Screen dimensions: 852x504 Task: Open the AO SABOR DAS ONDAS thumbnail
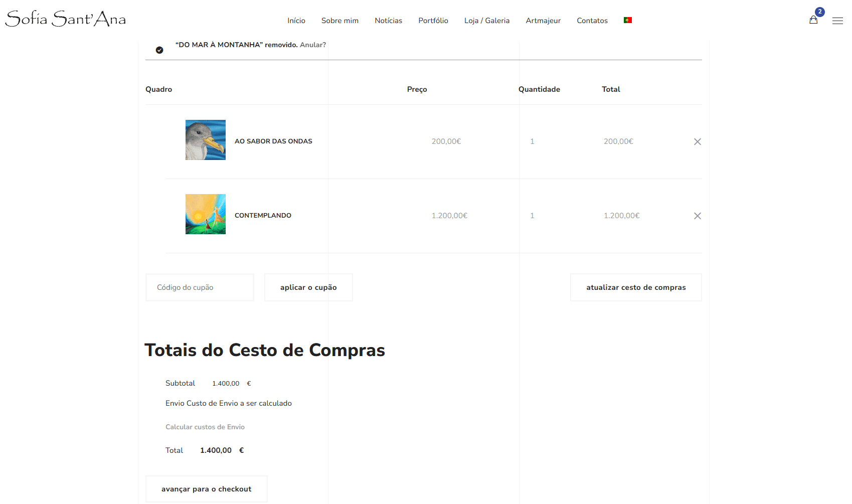click(206, 140)
